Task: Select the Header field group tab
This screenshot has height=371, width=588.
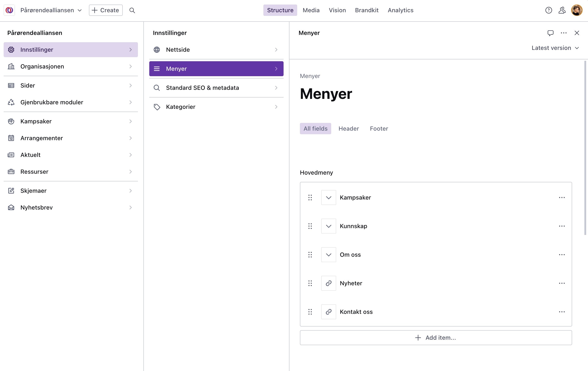Action: [x=348, y=129]
